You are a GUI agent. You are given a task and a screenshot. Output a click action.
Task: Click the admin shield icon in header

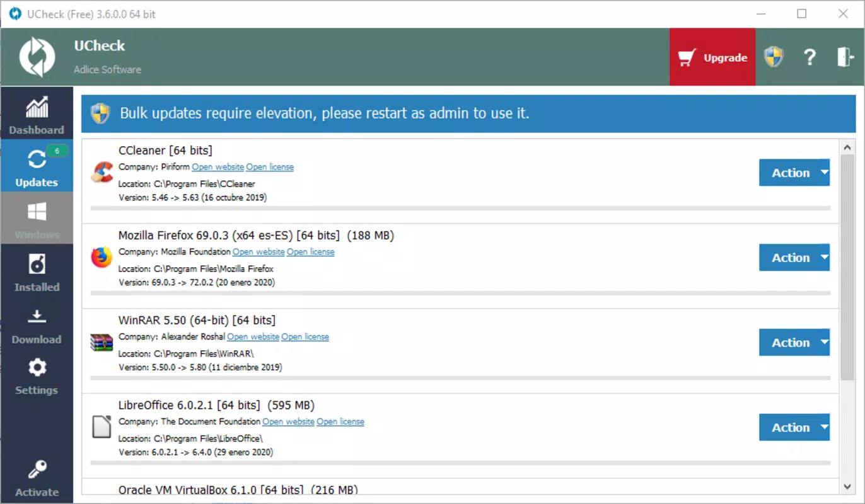tap(774, 57)
